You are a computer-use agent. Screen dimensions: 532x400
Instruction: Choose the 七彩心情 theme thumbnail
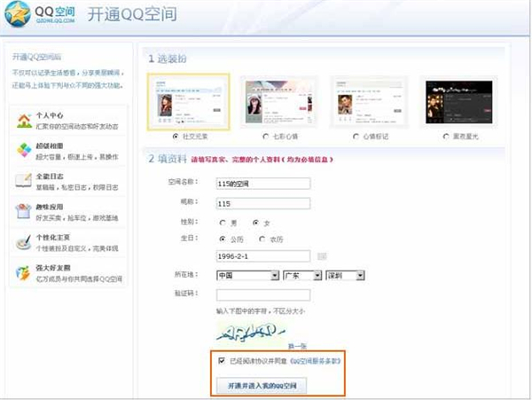tap(279, 102)
